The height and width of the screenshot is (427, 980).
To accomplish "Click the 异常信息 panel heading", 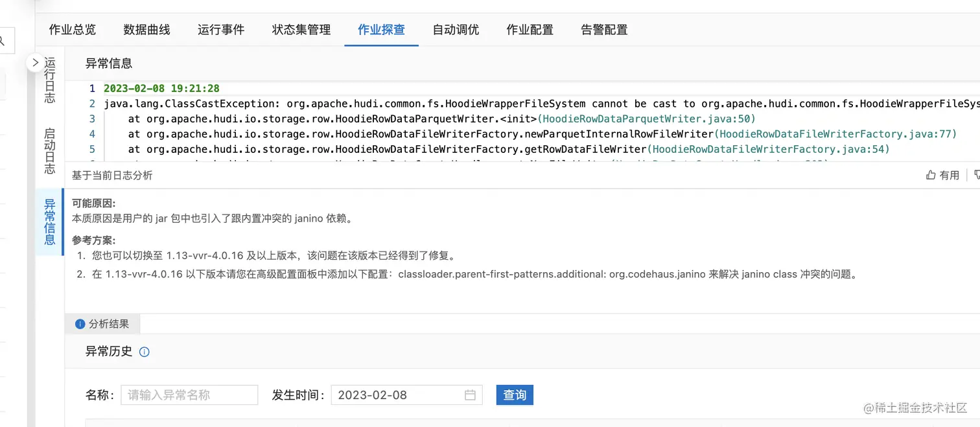I will point(109,63).
